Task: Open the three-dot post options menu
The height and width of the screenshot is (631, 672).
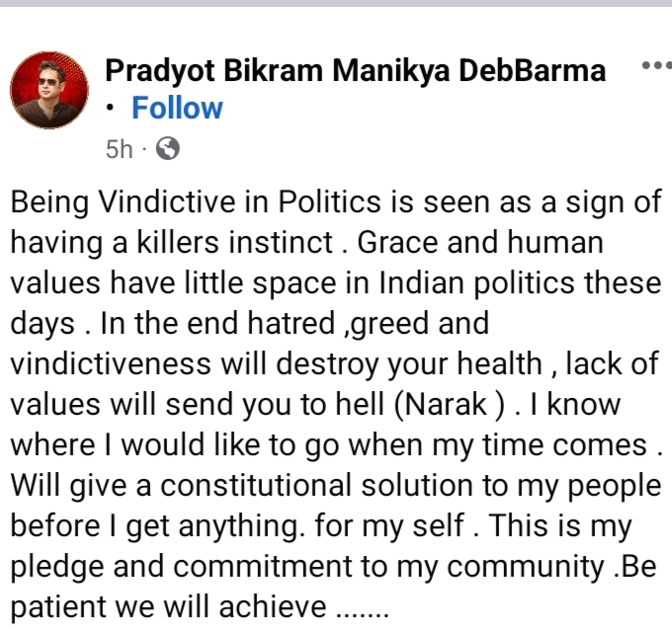Action: [x=656, y=65]
